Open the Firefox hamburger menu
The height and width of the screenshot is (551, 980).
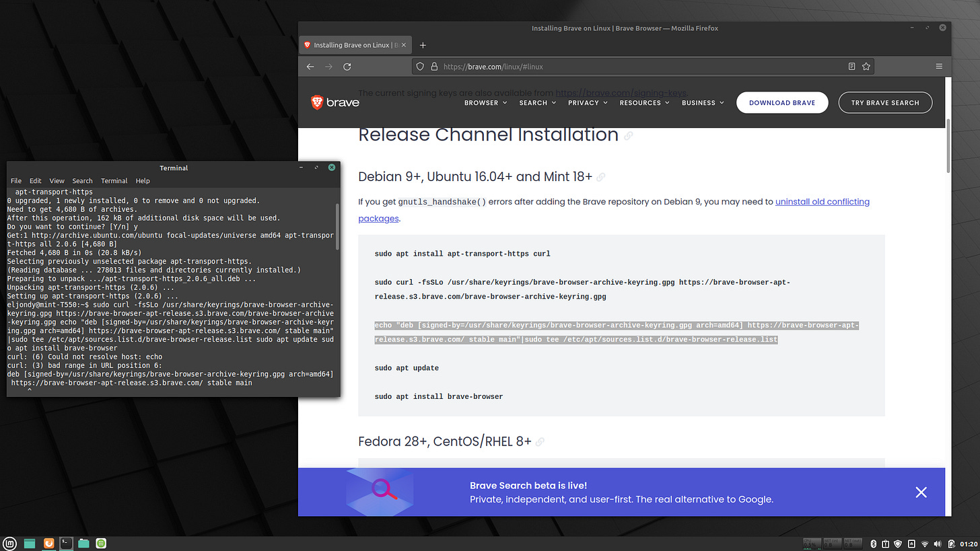pos(939,67)
